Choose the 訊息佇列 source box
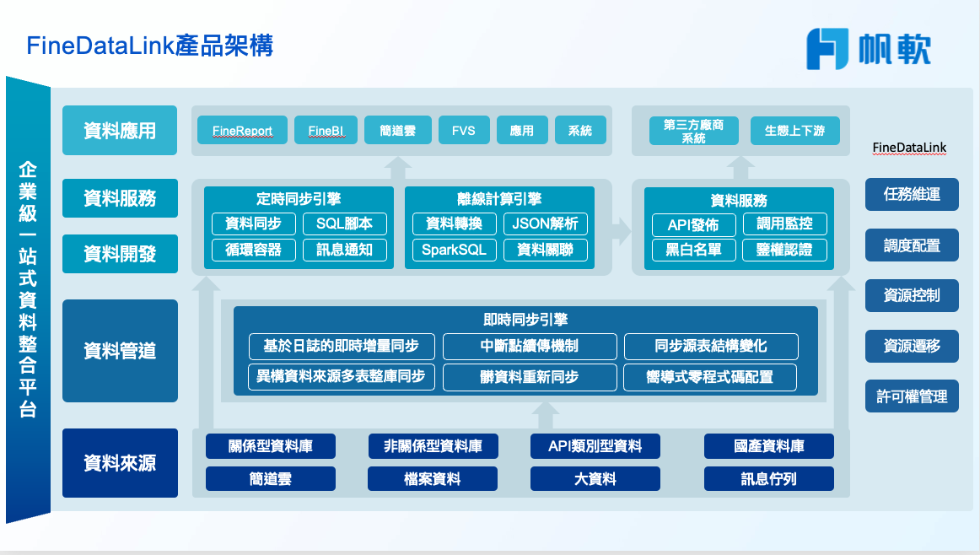This screenshot has width=980, height=555. [769, 479]
